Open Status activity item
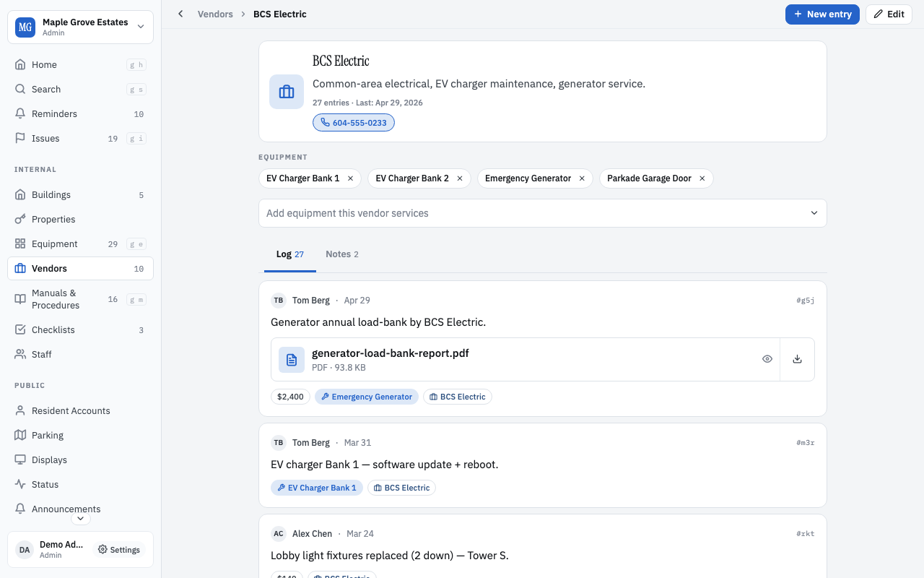 pyautogui.click(x=80, y=484)
